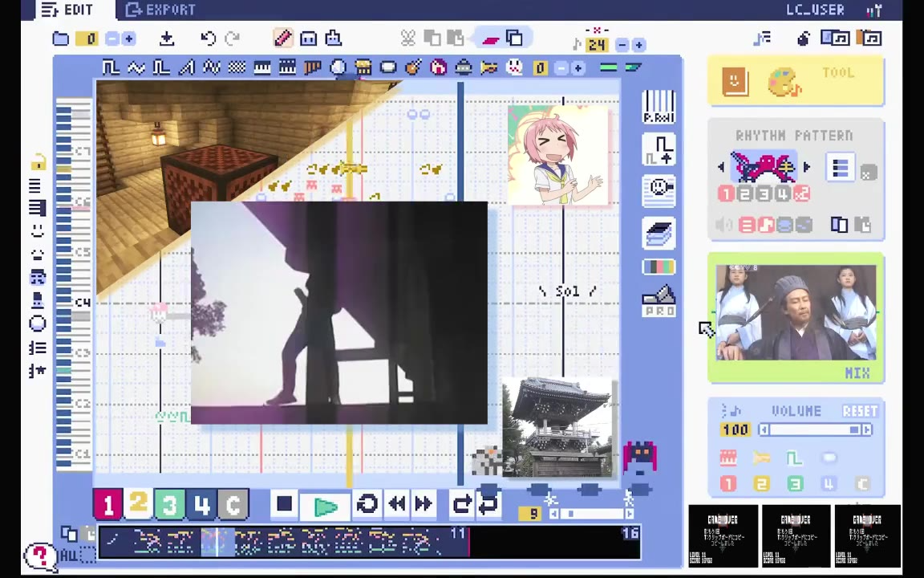The image size is (924, 578).
Task: Toggle the lock icon on left sidebar
Action: pyautogui.click(x=38, y=163)
